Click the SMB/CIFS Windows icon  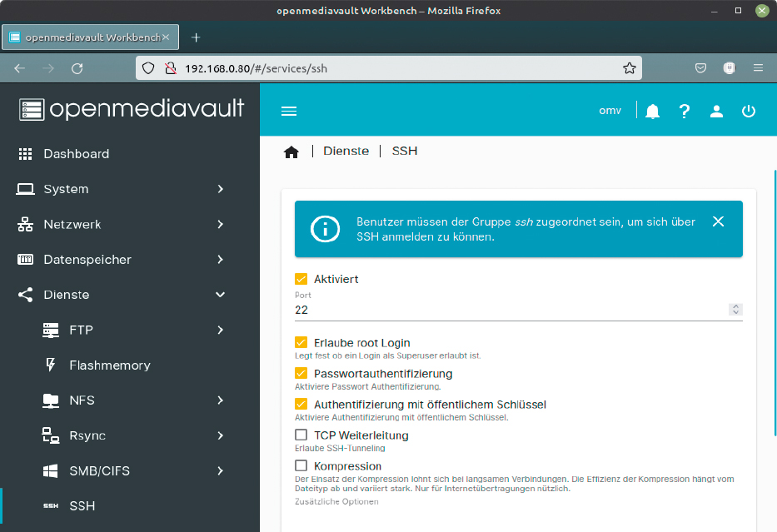tap(51, 470)
